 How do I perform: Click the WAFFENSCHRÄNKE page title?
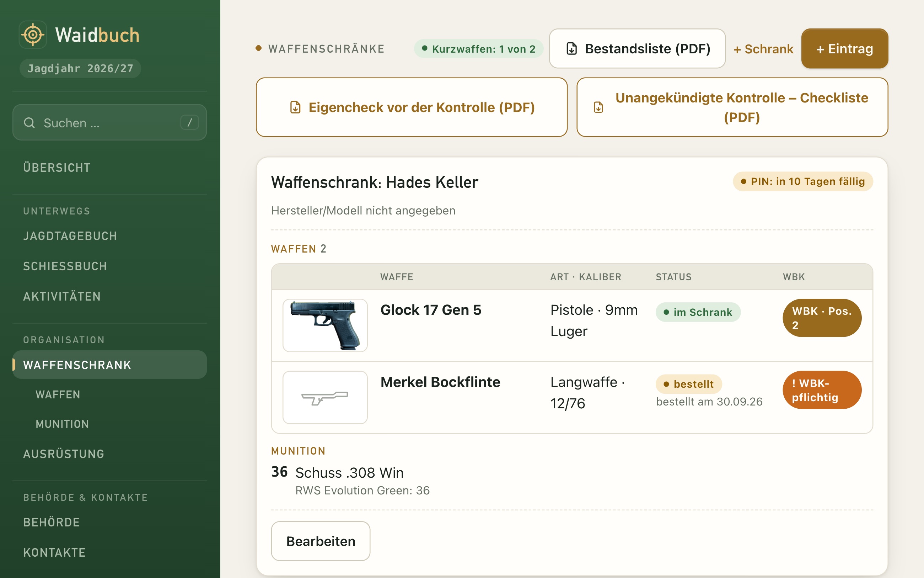coord(327,49)
